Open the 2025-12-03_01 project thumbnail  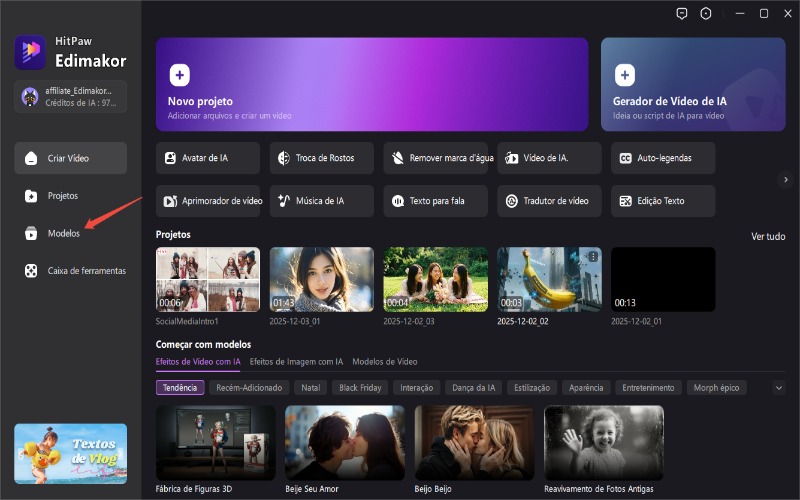[321, 280]
